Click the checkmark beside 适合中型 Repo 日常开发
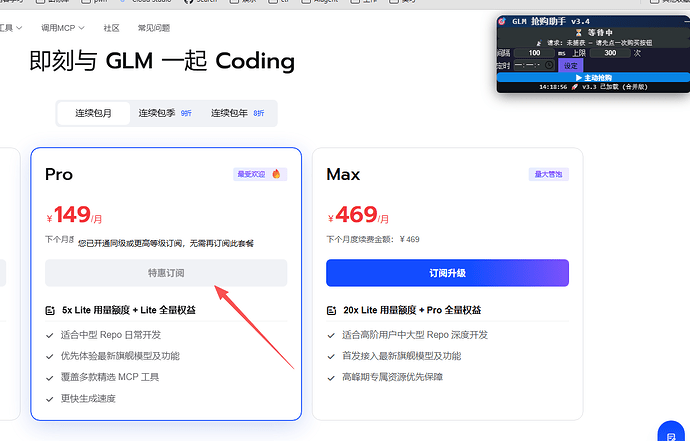 (x=50, y=335)
